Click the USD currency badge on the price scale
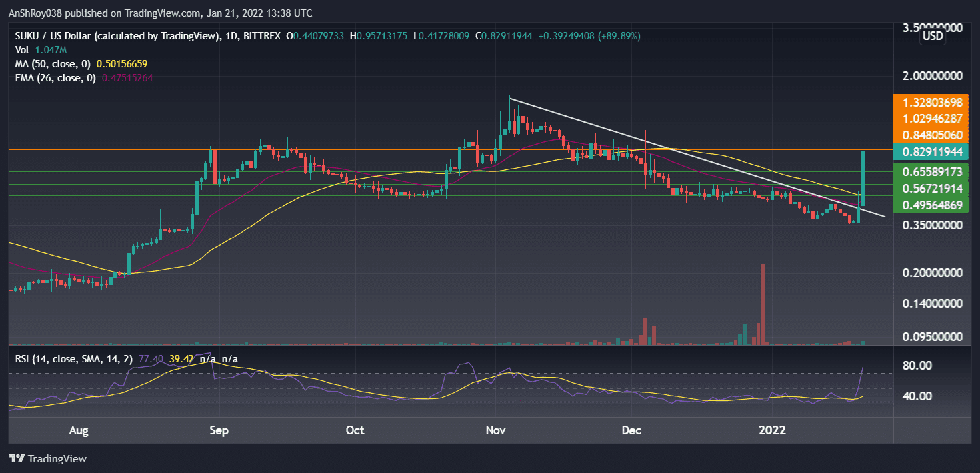Screen dimensions: 980x473 [x=933, y=36]
